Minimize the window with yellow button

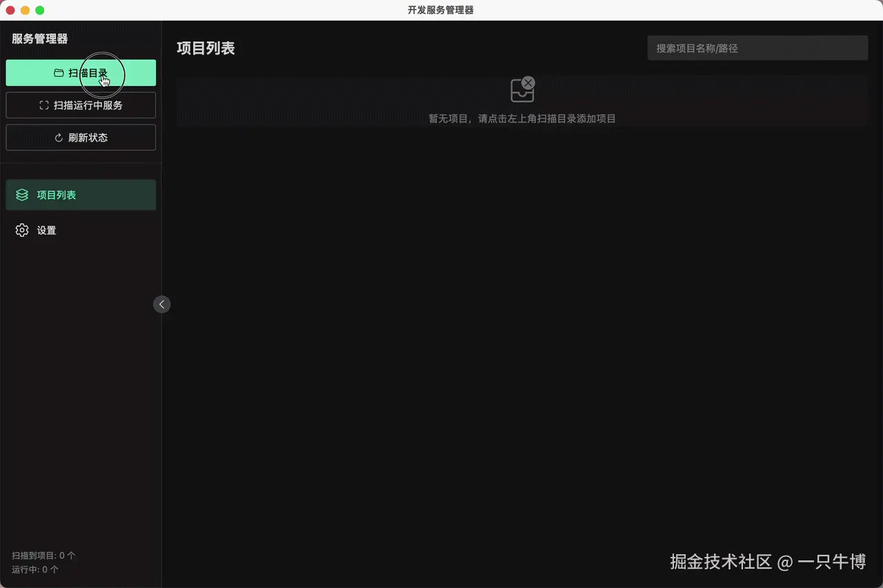coord(25,10)
